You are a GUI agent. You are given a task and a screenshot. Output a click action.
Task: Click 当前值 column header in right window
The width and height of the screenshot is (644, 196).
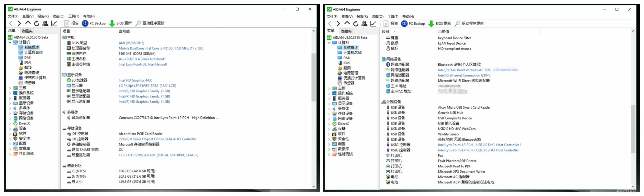pos(488,32)
